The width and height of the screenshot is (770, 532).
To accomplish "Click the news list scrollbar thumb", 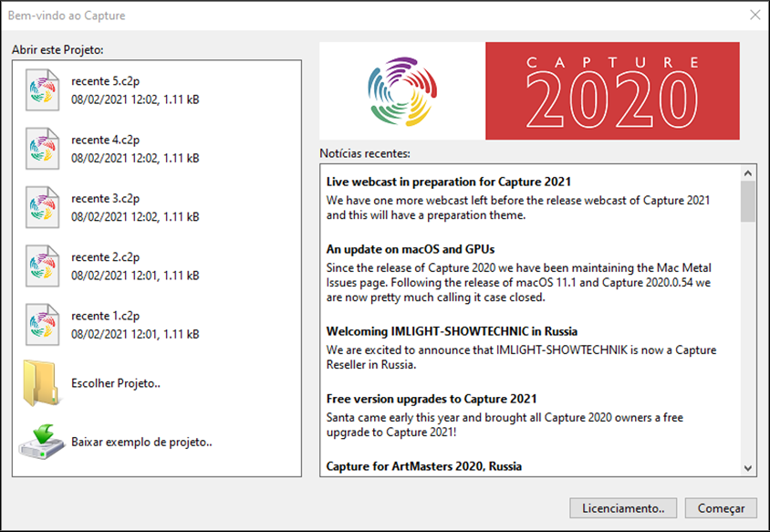I will [748, 202].
